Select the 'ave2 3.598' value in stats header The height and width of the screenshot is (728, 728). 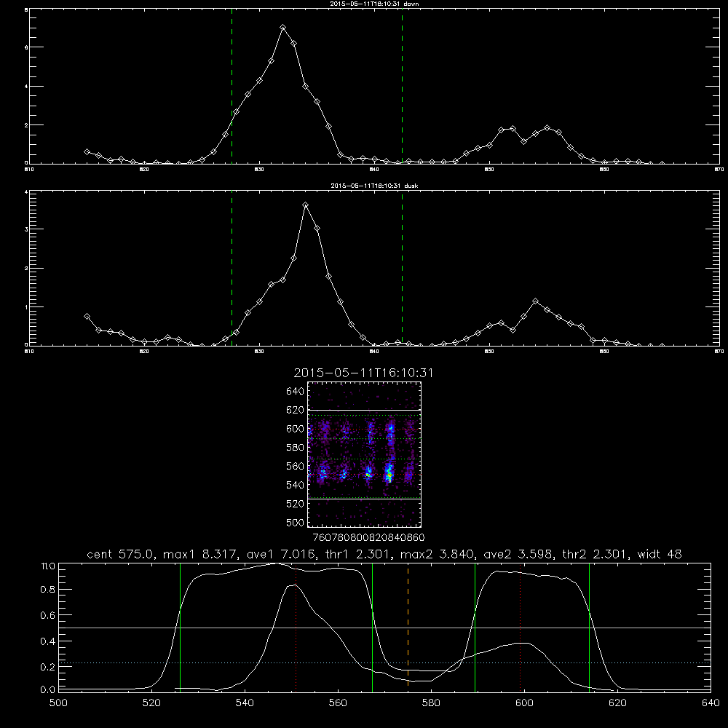(x=518, y=554)
